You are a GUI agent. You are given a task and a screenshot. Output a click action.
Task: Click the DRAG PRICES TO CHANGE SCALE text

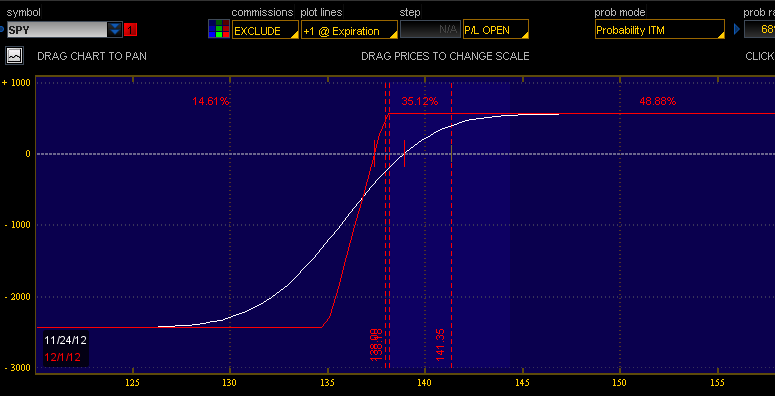[x=445, y=56]
